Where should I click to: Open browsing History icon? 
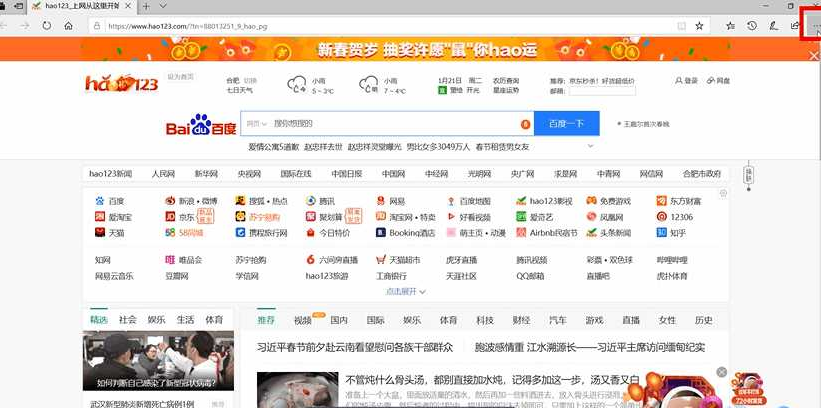[752, 26]
